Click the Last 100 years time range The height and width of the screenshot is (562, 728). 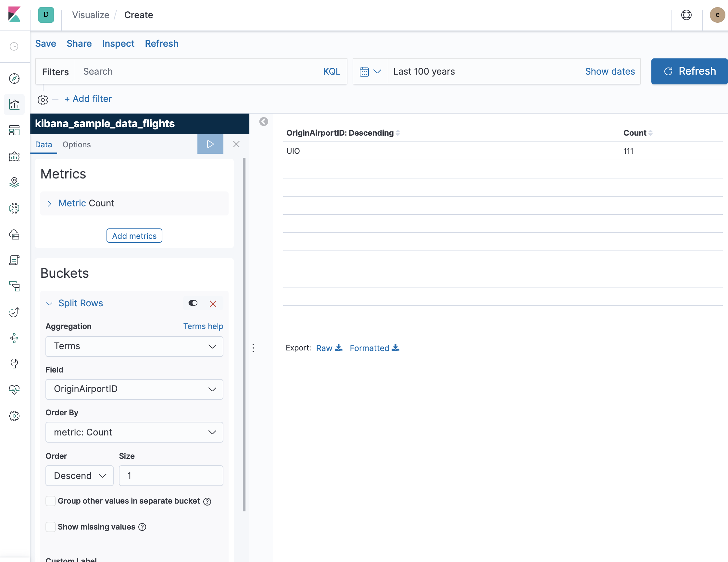coord(424,71)
